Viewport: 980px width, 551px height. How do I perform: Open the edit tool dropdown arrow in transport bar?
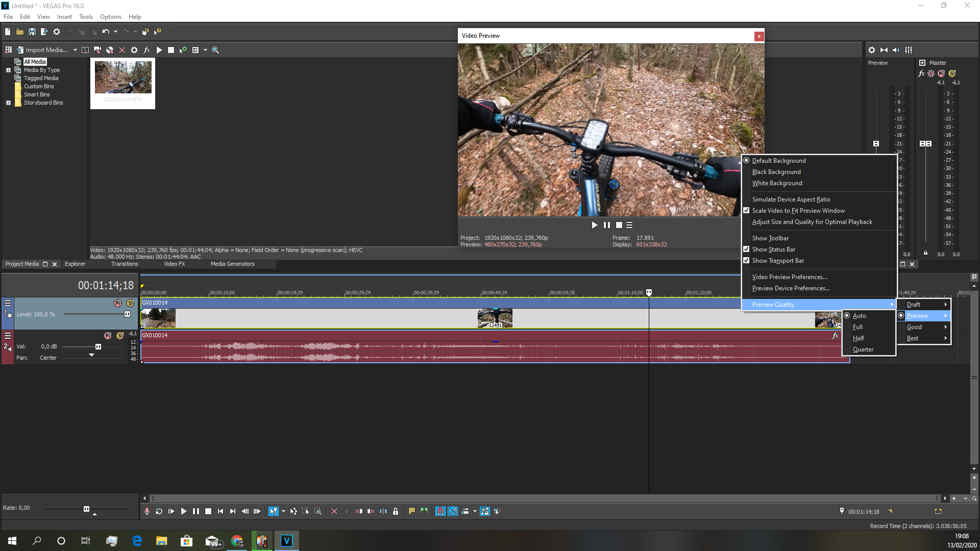[x=283, y=511]
